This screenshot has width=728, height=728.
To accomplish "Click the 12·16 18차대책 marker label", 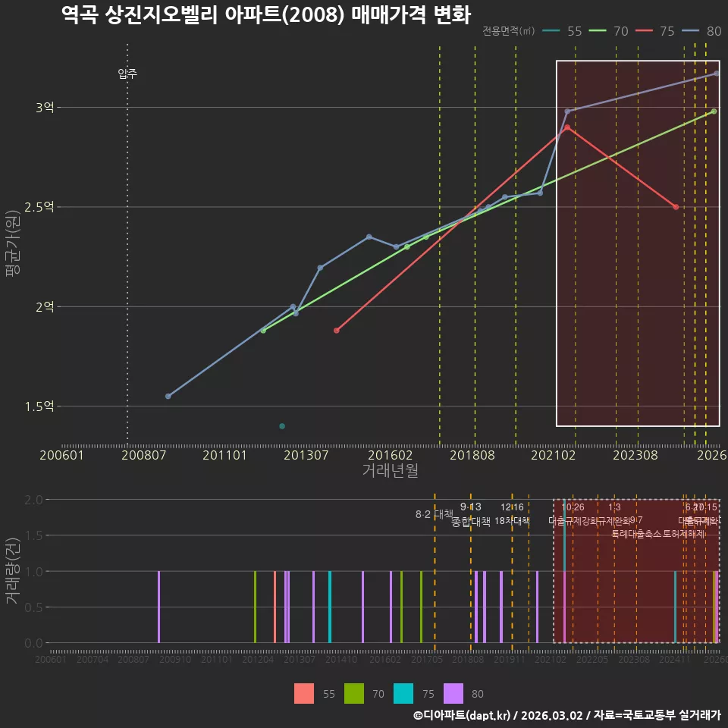I will [x=512, y=514].
